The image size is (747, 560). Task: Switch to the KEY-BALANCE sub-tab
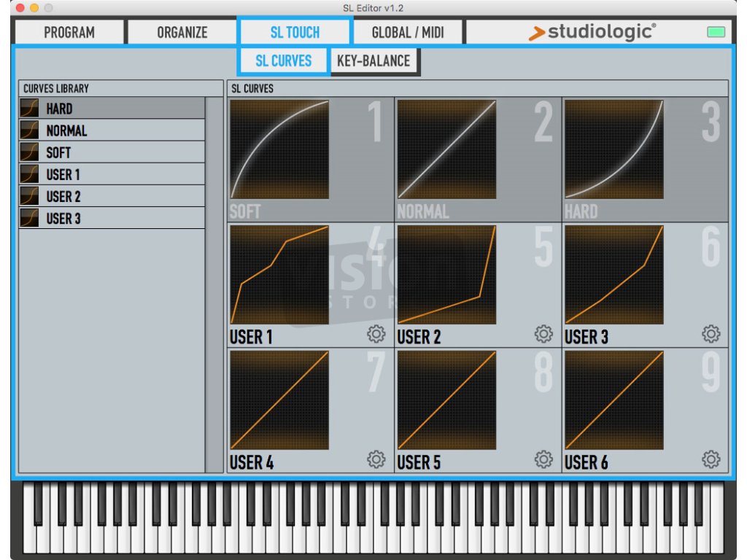click(373, 61)
